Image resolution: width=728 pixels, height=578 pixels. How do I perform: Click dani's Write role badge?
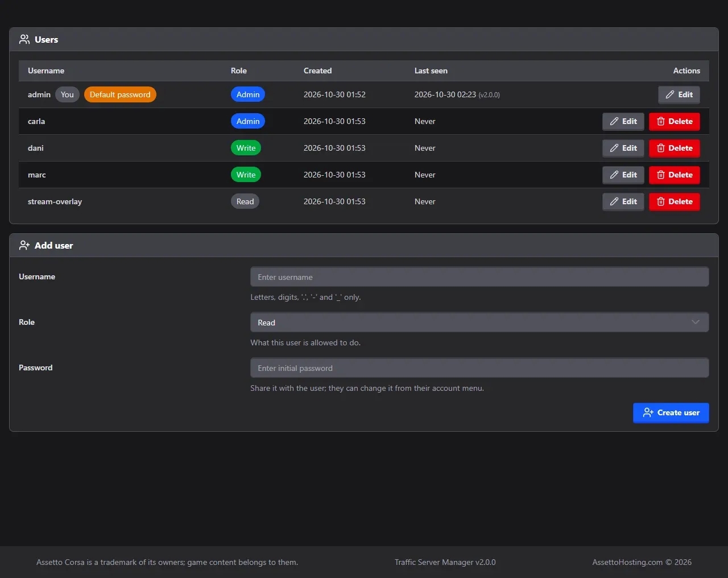point(246,148)
